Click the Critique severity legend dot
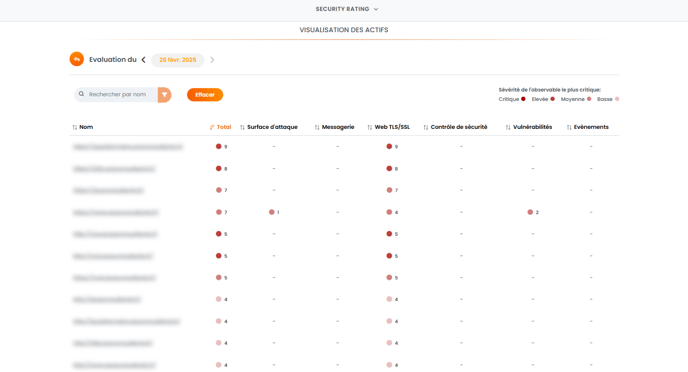The width and height of the screenshot is (688, 372). [523, 99]
